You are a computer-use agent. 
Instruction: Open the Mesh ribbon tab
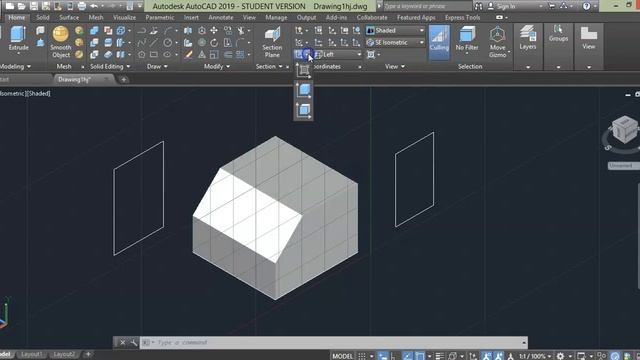(x=96, y=18)
